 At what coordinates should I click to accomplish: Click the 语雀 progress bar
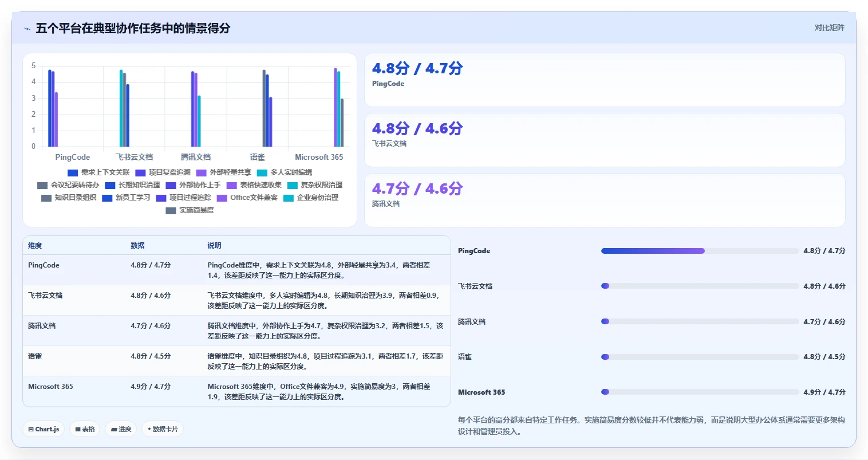pos(700,357)
